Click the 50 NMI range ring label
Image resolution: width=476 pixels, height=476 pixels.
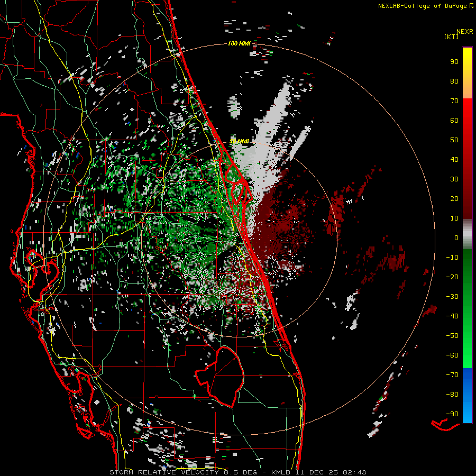pyautogui.click(x=239, y=141)
